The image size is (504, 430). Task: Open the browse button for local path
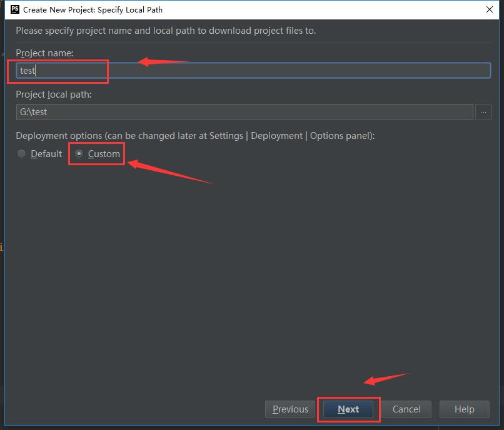(483, 112)
